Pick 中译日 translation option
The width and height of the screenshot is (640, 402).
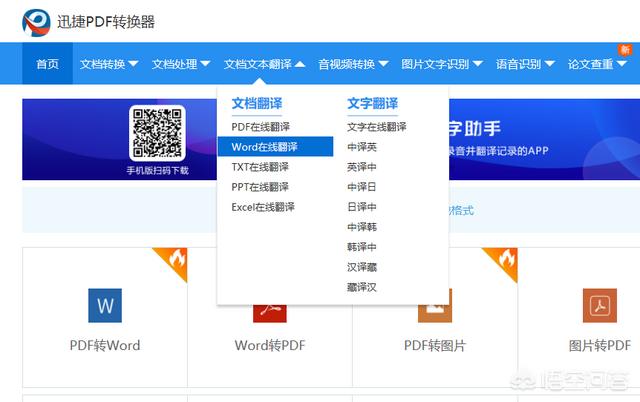[362, 187]
